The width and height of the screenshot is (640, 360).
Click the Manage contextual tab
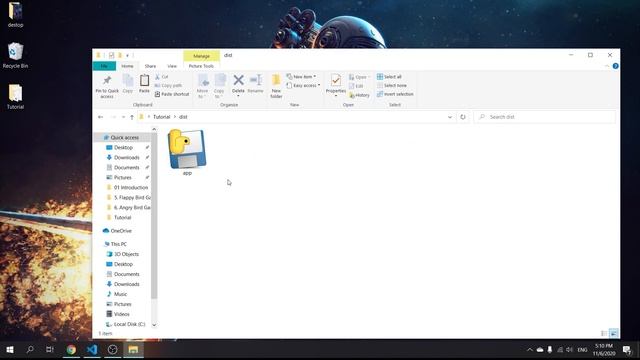click(x=202, y=56)
